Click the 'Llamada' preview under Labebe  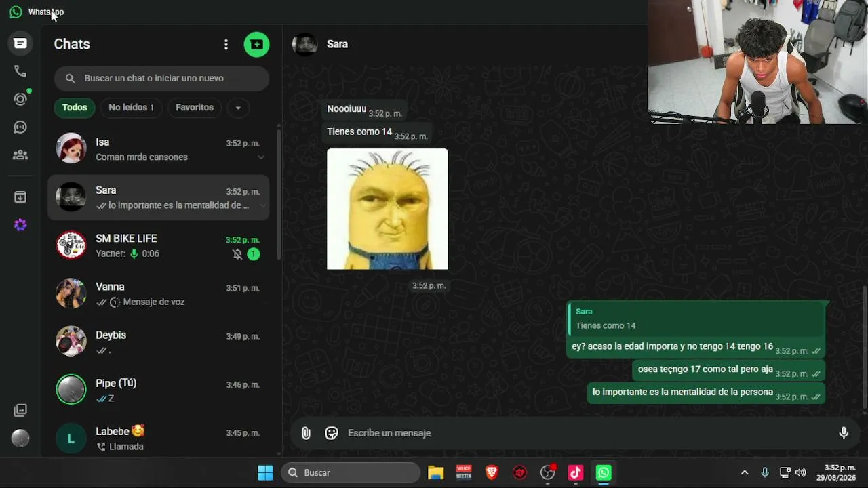(x=126, y=447)
